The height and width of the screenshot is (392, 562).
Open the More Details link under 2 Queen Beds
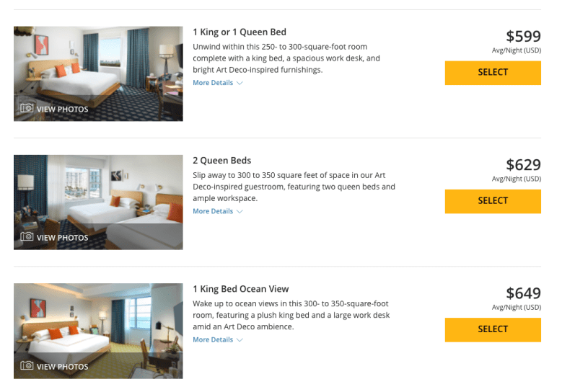213,211
